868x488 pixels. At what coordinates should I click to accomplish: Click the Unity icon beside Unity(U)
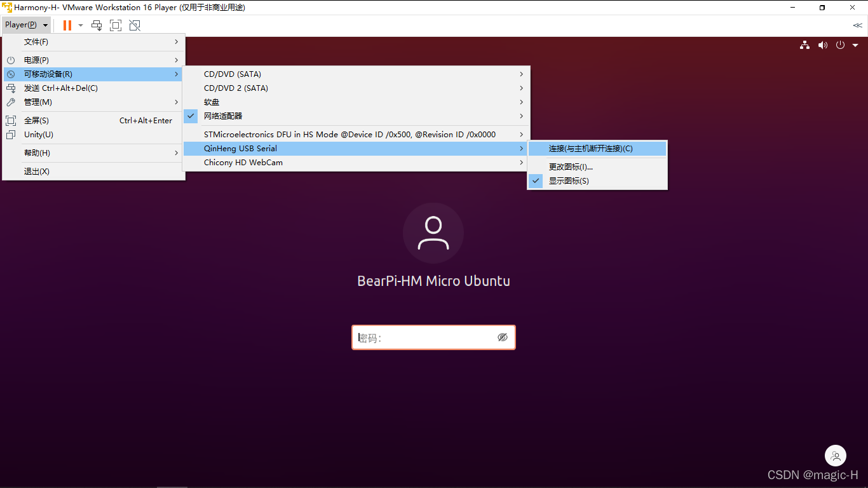11,135
